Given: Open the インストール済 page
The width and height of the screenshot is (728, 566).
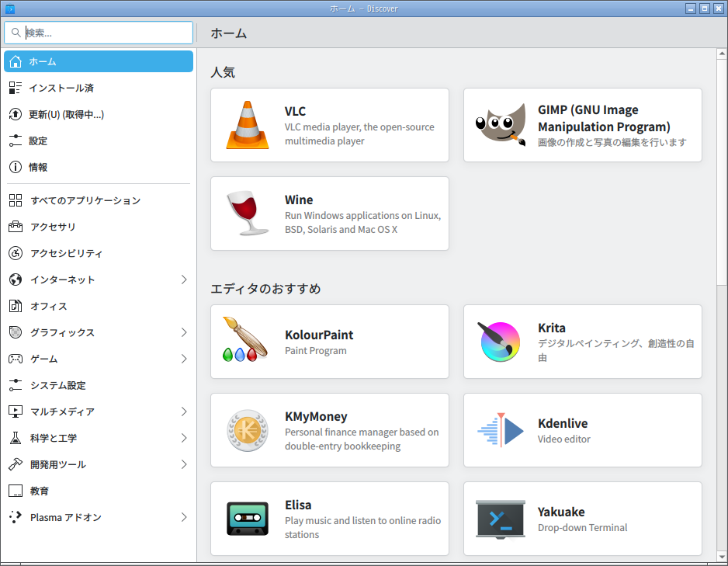Looking at the screenshot, I should (x=99, y=88).
